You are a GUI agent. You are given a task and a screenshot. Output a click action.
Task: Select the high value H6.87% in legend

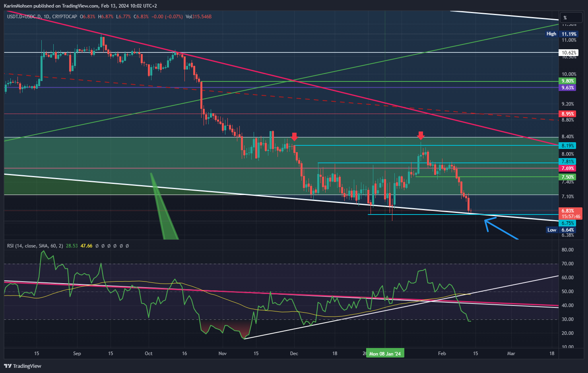coord(106,17)
